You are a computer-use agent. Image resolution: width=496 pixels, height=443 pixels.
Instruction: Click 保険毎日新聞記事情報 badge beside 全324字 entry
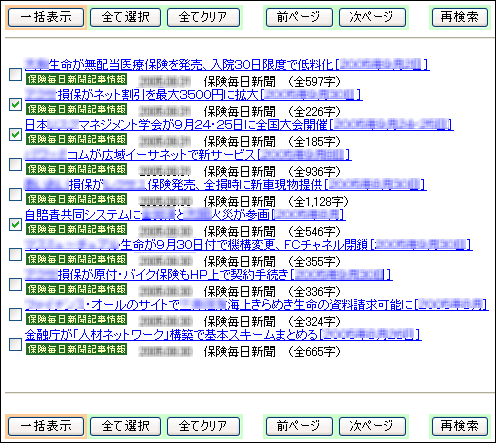point(76,319)
